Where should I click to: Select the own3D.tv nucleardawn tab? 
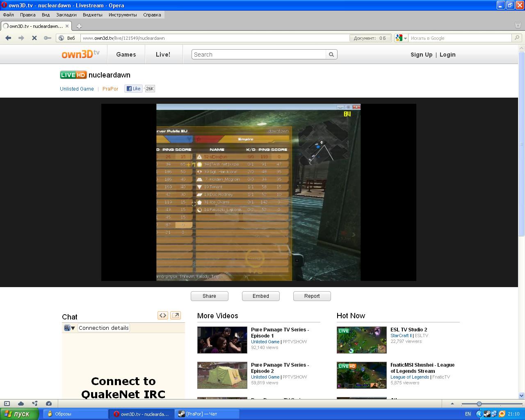[37, 26]
